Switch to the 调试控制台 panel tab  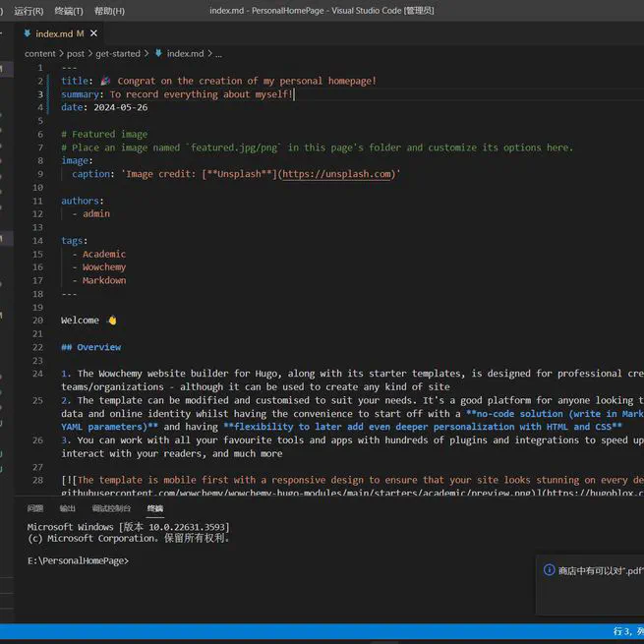(x=111, y=508)
